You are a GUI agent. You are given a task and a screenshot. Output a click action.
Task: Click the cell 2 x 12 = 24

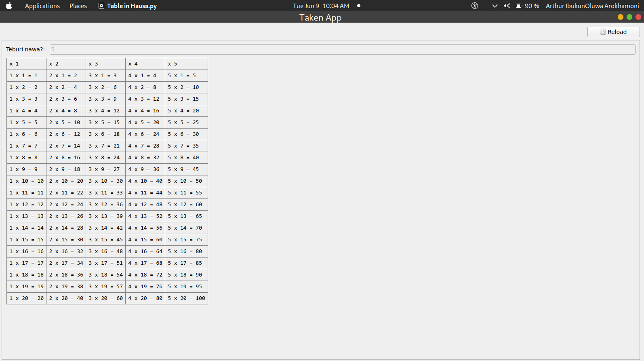click(66, 205)
